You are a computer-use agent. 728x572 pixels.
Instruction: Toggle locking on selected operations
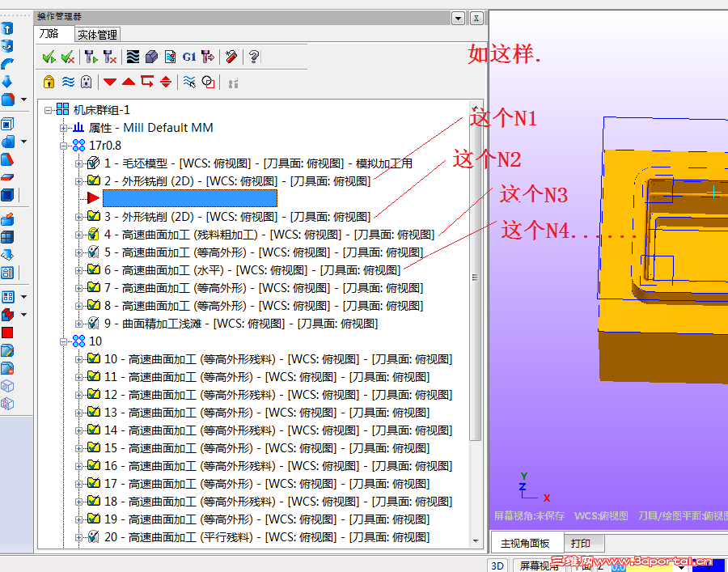(x=49, y=83)
